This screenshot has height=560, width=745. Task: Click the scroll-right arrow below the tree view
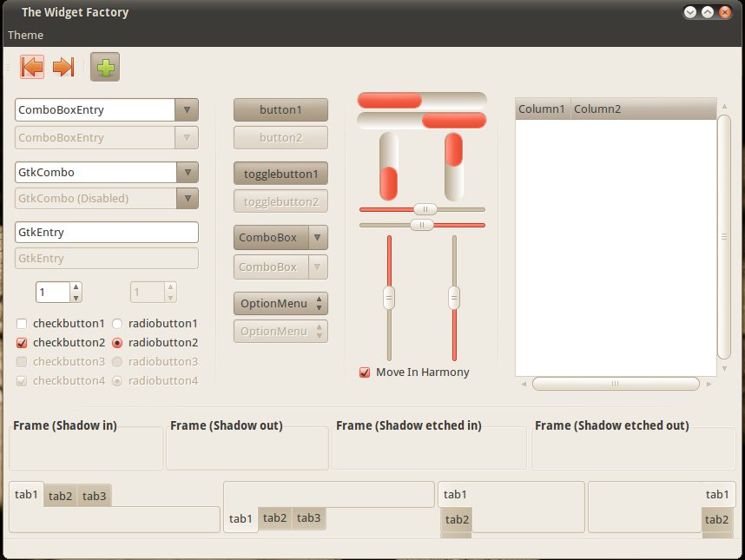tap(709, 384)
